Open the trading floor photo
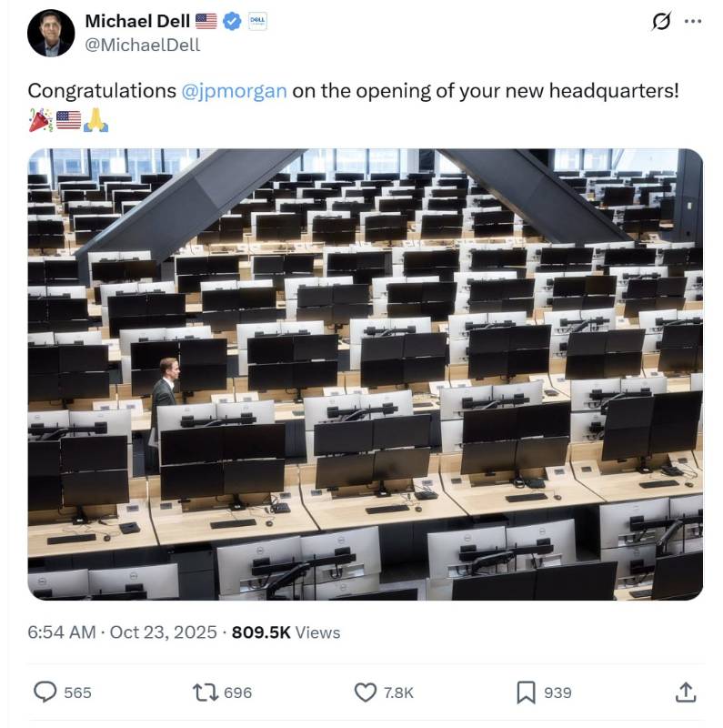 pos(366,374)
